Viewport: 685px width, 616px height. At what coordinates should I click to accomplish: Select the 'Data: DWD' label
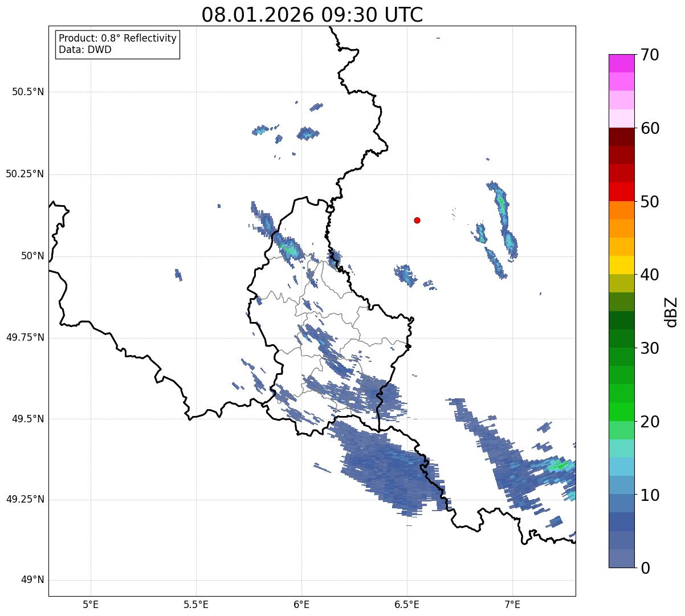pos(85,50)
